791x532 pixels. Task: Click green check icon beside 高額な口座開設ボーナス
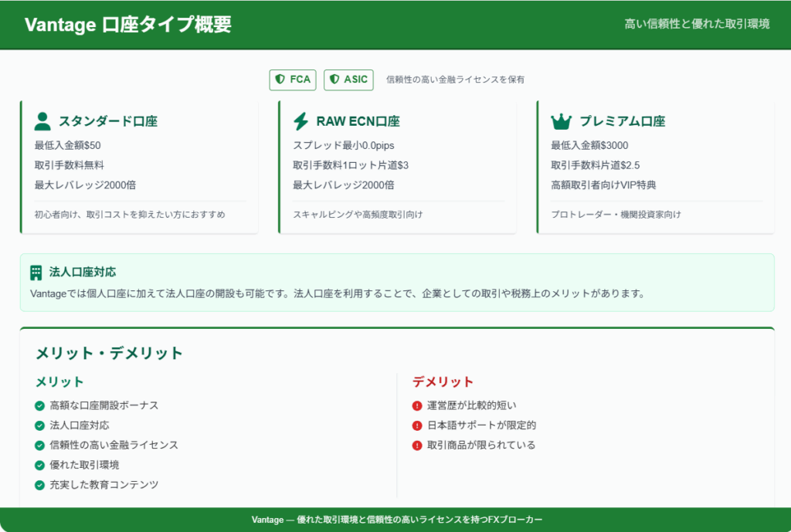pos(39,405)
